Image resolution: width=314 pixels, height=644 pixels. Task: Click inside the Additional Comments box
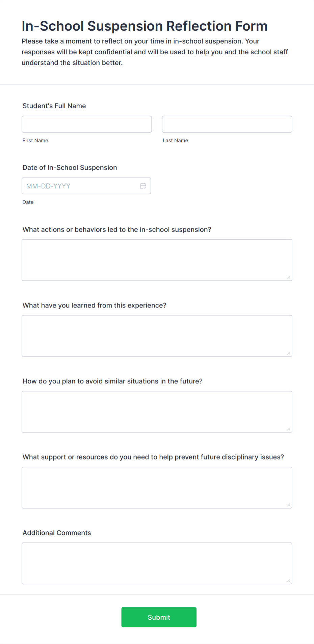coord(157,563)
